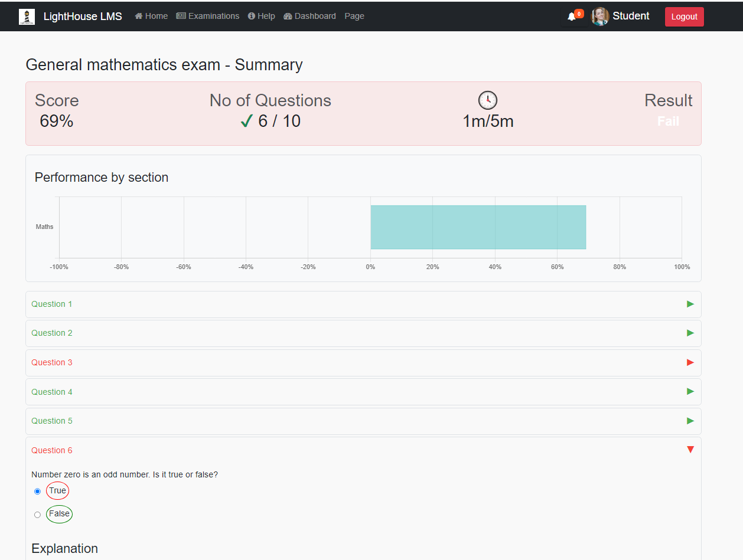Click the teal Maths performance bar
This screenshot has width=743, height=560.
point(478,227)
